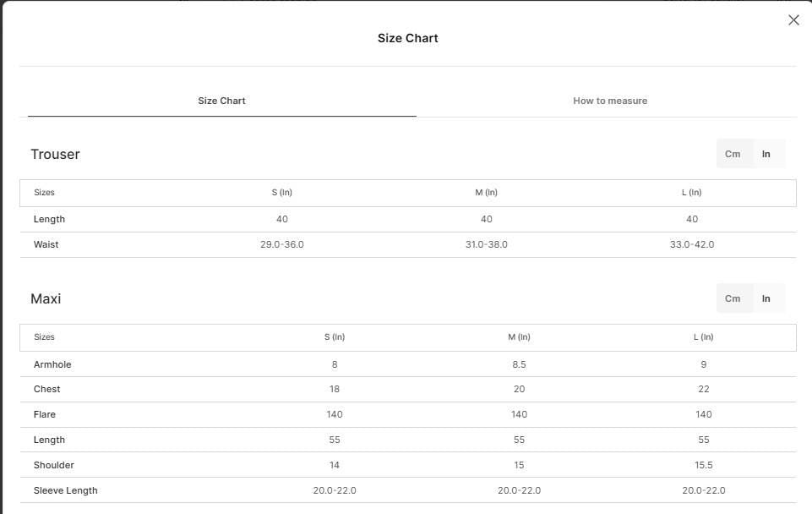Toggle Trouser measurements to Cm

pyautogui.click(x=733, y=154)
